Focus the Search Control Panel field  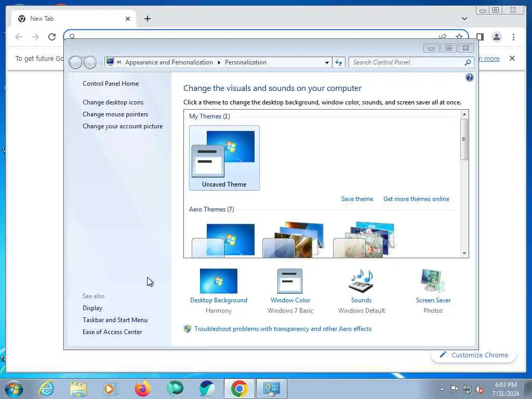click(x=407, y=62)
